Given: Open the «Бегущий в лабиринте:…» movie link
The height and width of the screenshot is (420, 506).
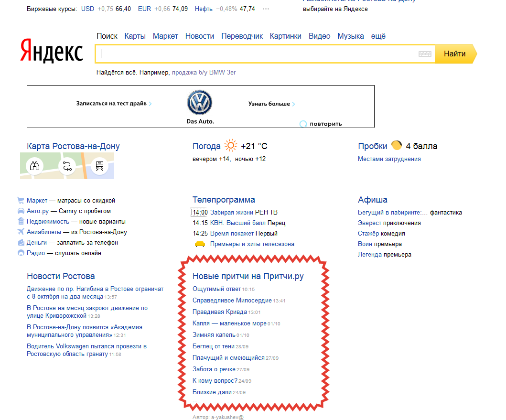Looking at the screenshot, I should [392, 213].
